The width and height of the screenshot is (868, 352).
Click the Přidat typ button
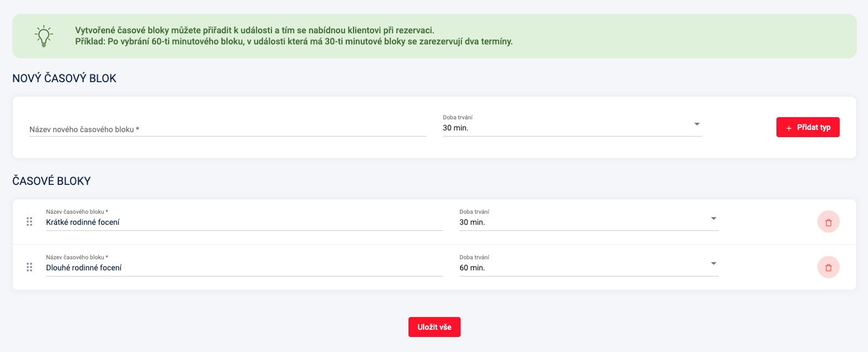(x=808, y=127)
